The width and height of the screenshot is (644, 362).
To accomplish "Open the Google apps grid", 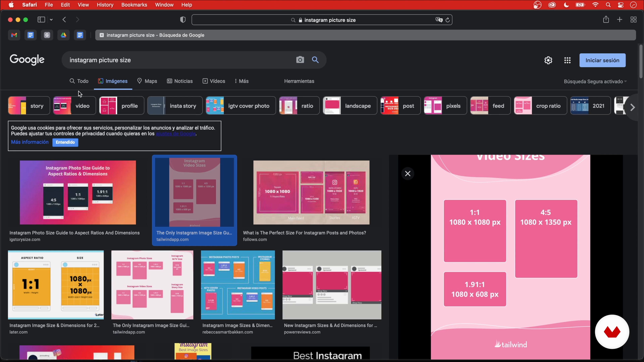I will (568, 60).
